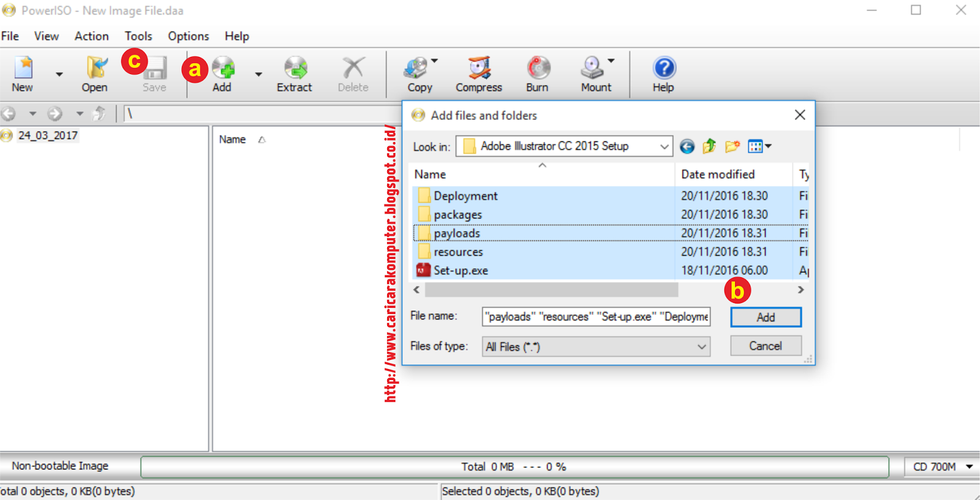This screenshot has height=500, width=980.
Task: Open the Tools menu
Action: tap(138, 36)
